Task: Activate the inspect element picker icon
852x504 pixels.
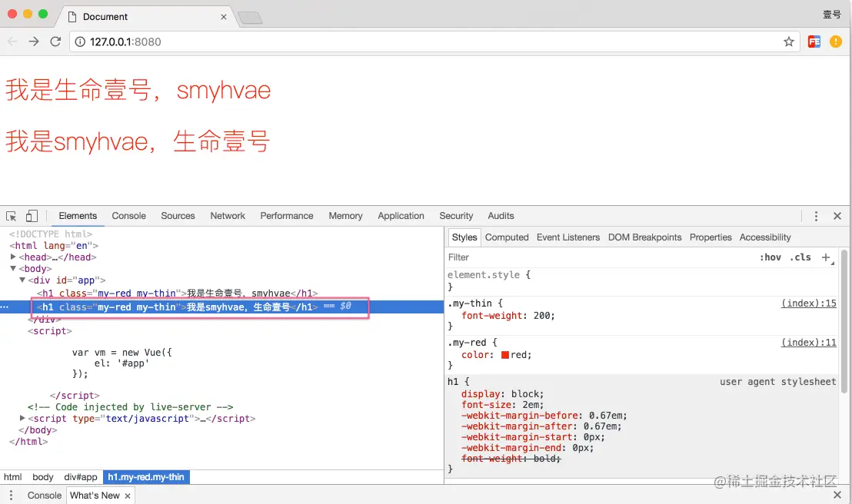Action: point(11,216)
